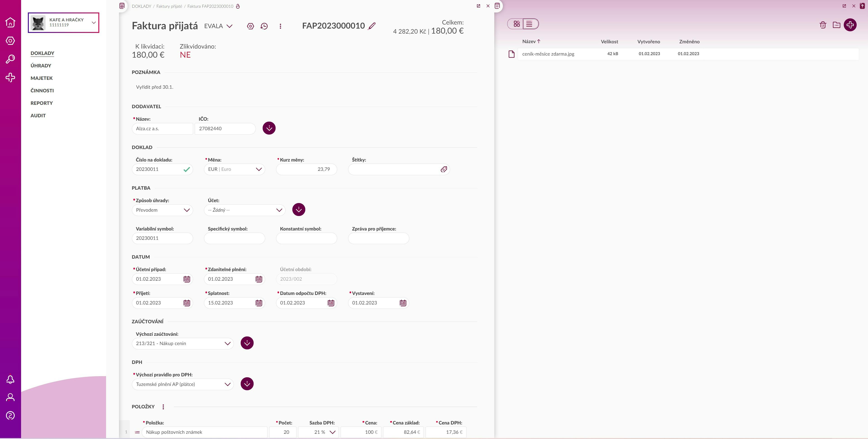The height and width of the screenshot is (439, 868).
Task: Open the ČINNOSTI menu
Action: [42, 91]
